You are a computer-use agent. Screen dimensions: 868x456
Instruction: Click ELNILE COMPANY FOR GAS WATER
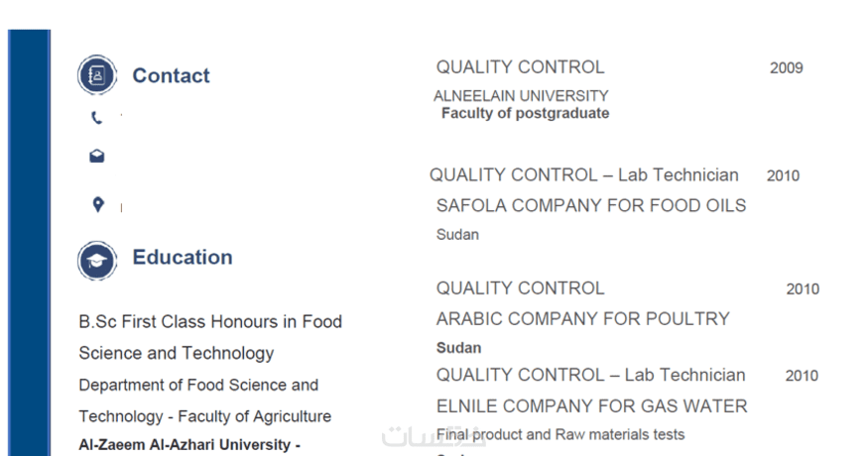coord(591,406)
